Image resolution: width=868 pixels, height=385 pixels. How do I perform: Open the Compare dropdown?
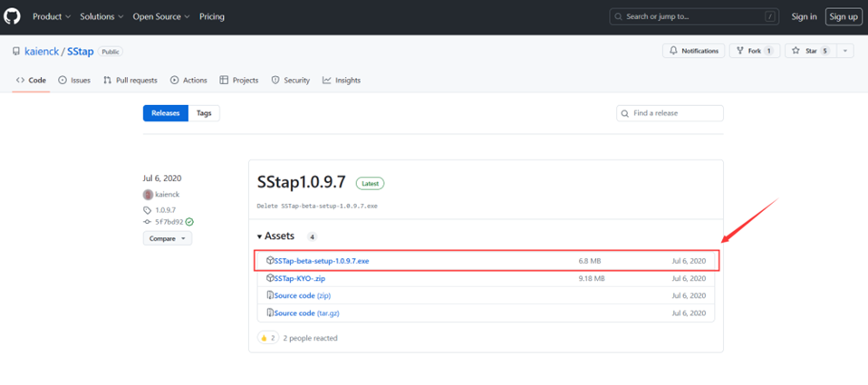pyautogui.click(x=167, y=238)
